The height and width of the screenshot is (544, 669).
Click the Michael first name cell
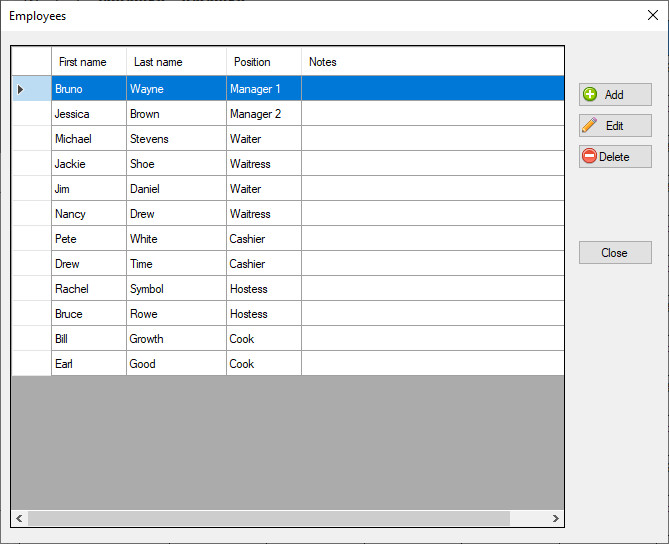pos(89,139)
